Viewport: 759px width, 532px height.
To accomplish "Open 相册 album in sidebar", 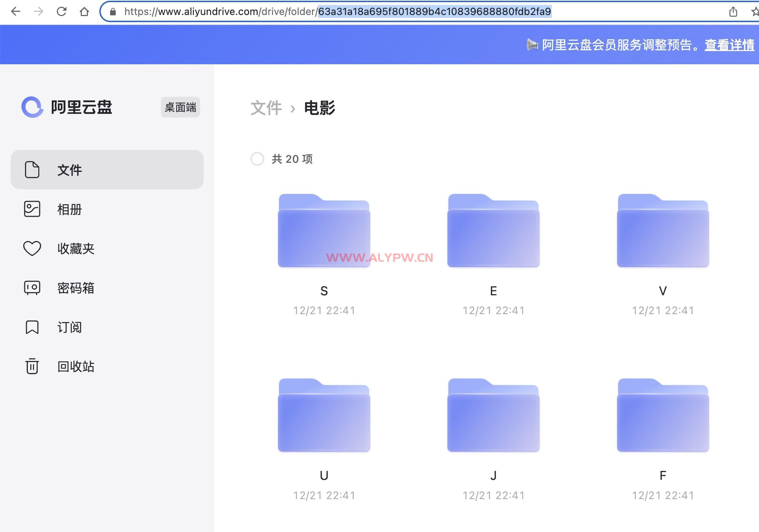I will tap(69, 209).
